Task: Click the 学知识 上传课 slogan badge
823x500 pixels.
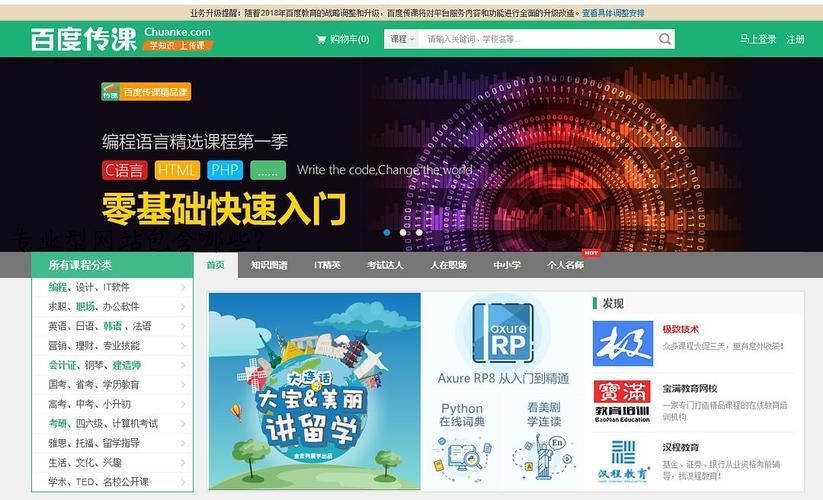Action: click(177, 46)
